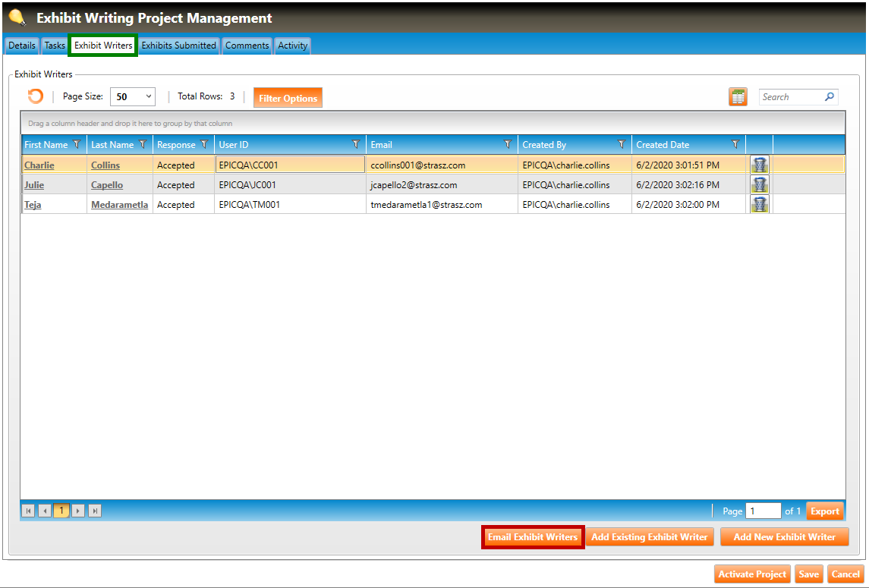Open the Charlie first name link
The height and width of the screenshot is (588, 869).
(x=39, y=165)
